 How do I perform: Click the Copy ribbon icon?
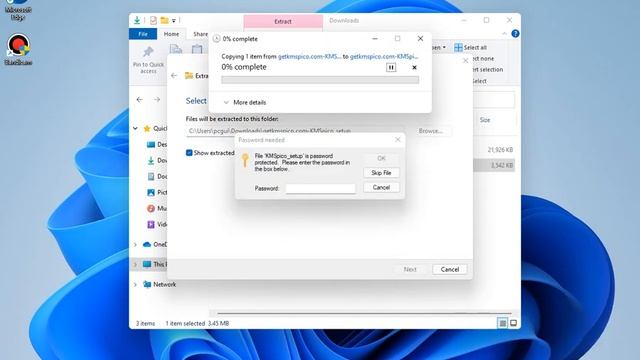176,49
